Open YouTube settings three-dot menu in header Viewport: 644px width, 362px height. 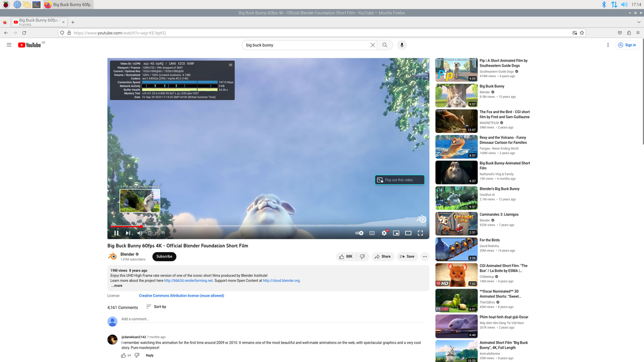click(608, 45)
